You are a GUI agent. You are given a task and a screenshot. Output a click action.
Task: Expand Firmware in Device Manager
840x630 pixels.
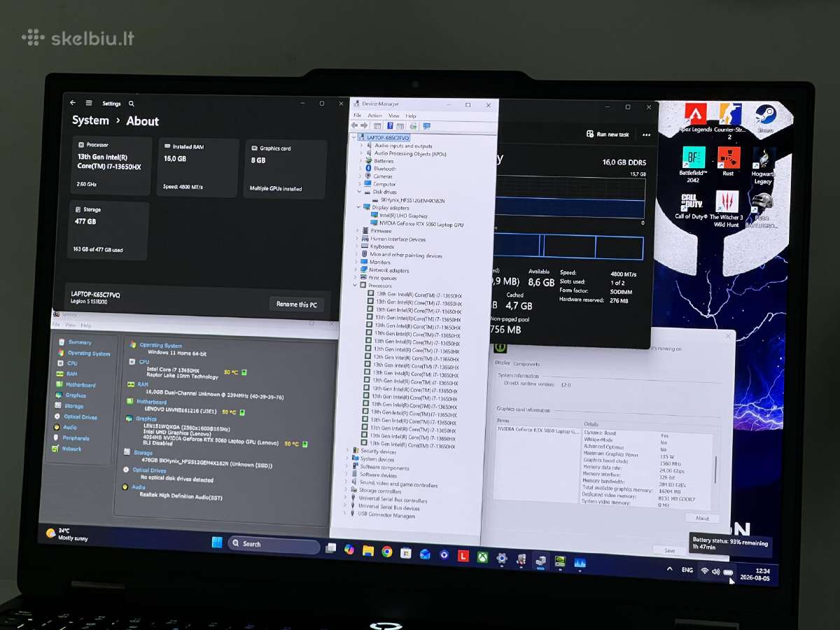click(x=358, y=230)
